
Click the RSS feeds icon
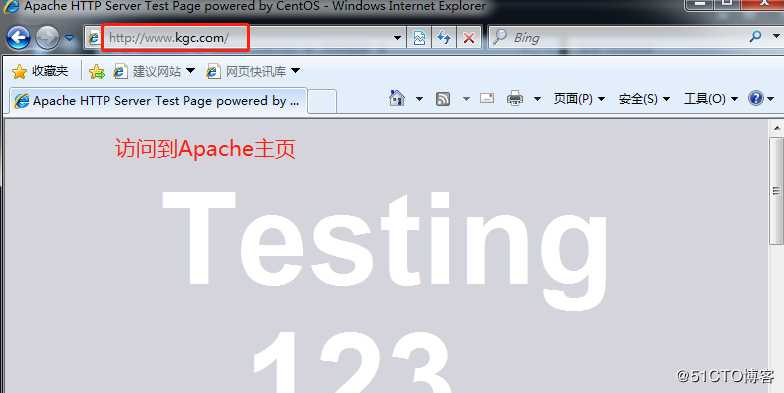pyautogui.click(x=443, y=98)
